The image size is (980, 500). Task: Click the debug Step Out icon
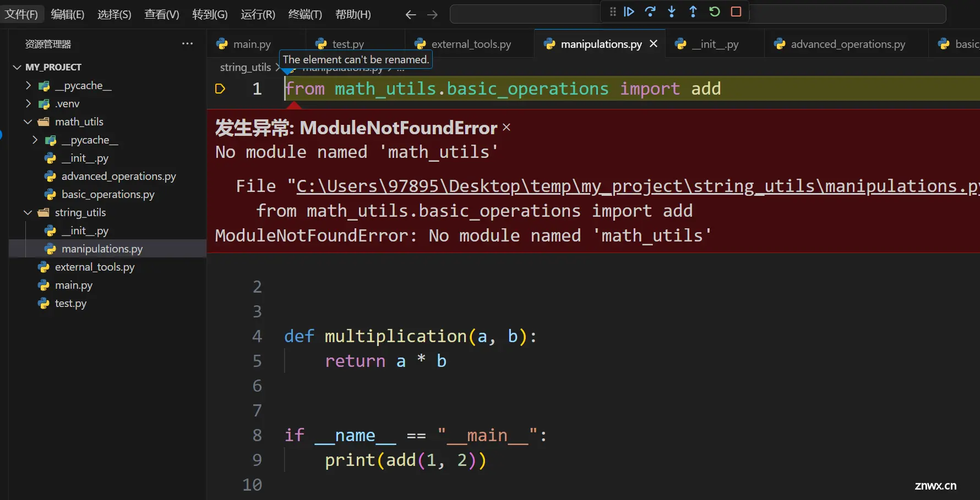pos(693,12)
